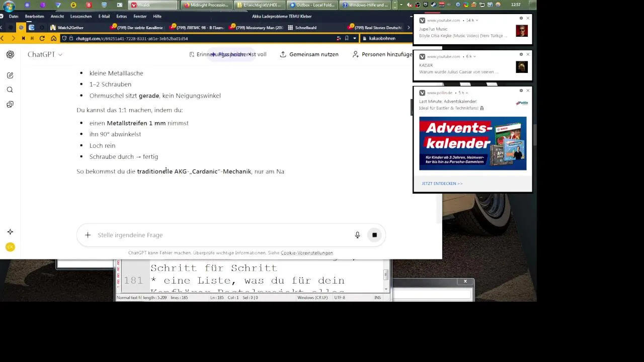The height and width of the screenshot is (362, 644).
Task: Focus the Stelle irgendeine Frage input
Action: pos(221,235)
